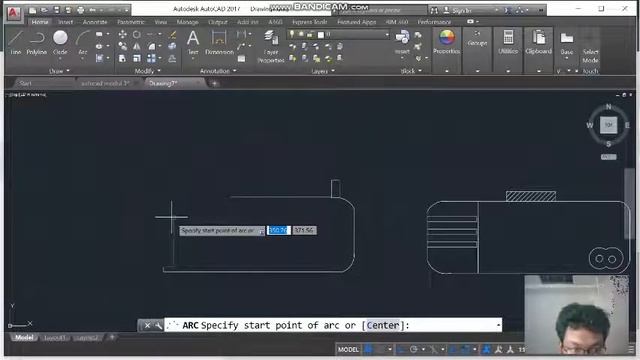Viewport: 640px width, 360px height.
Task: Select the Offset tool in Modify
Action: tap(172, 58)
